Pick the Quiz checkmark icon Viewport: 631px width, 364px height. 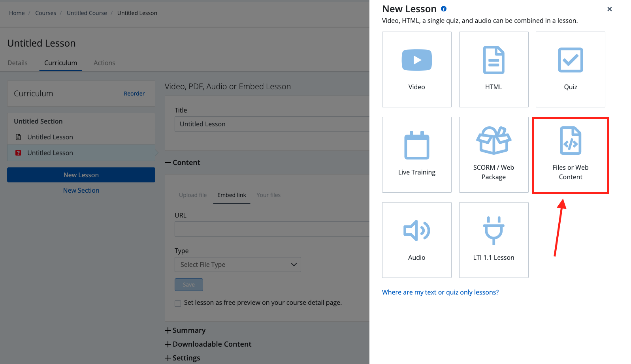570,60
